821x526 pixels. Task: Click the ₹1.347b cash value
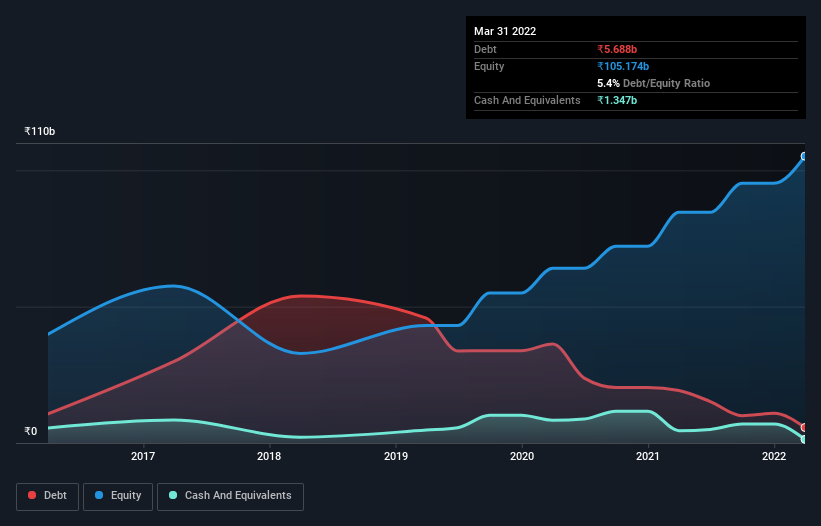click(x=617, y=100)
